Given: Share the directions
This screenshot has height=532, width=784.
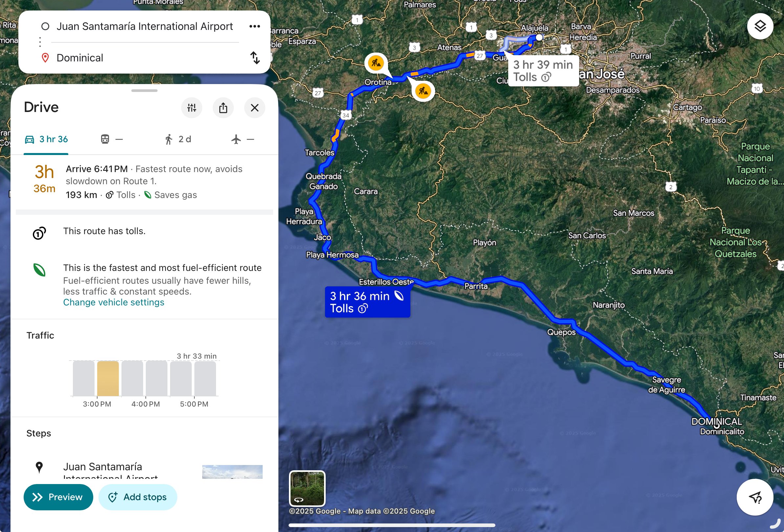Looking at the screenshot, I should coord(223,108).
